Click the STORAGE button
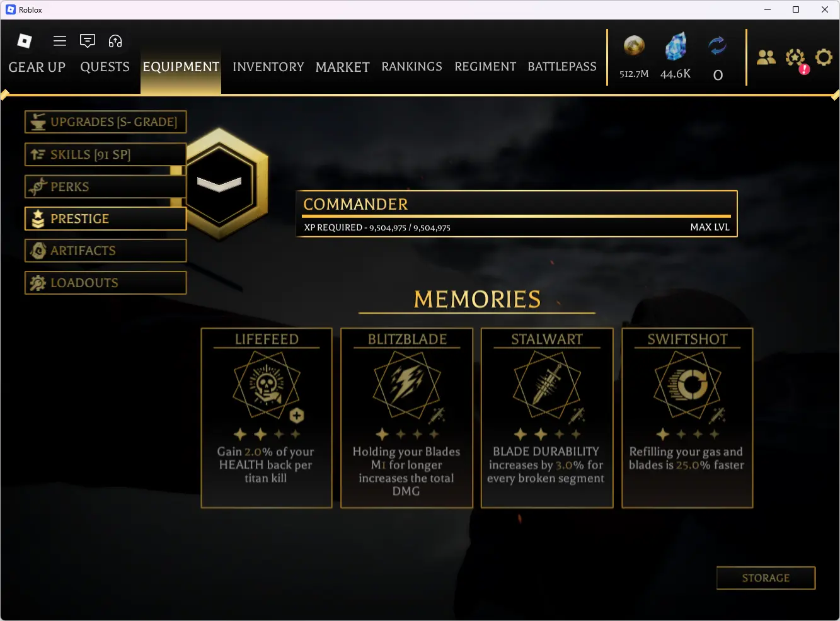Image resolution: width=840 pixels, height=621 pixels. pyautogui.click(x=766, y=578)
